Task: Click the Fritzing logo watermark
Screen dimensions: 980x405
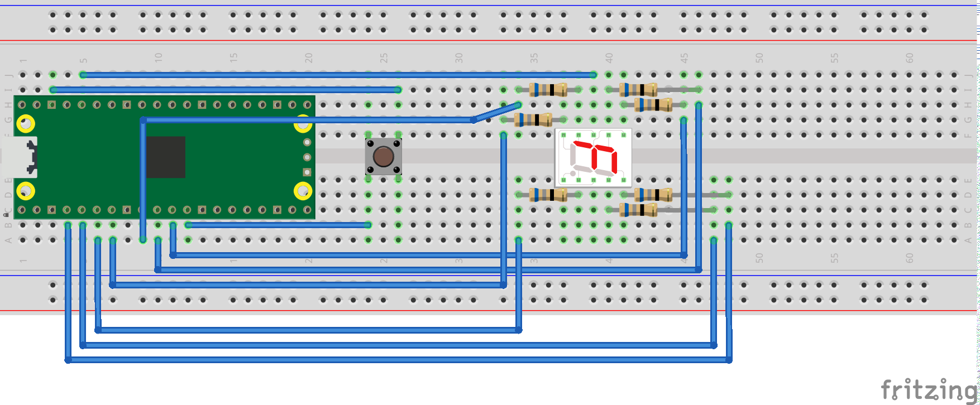Action: 928,389
